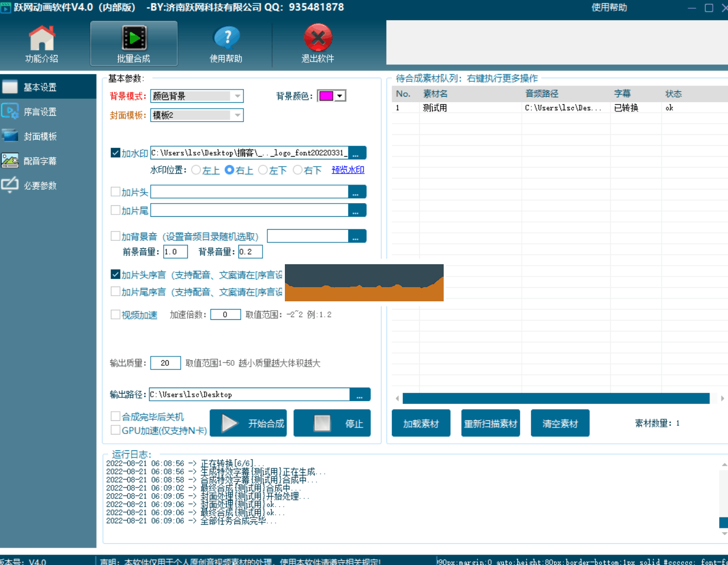Click 素材名 column header
The height and width of the screenshot is (565, 728).
point(435,94)
